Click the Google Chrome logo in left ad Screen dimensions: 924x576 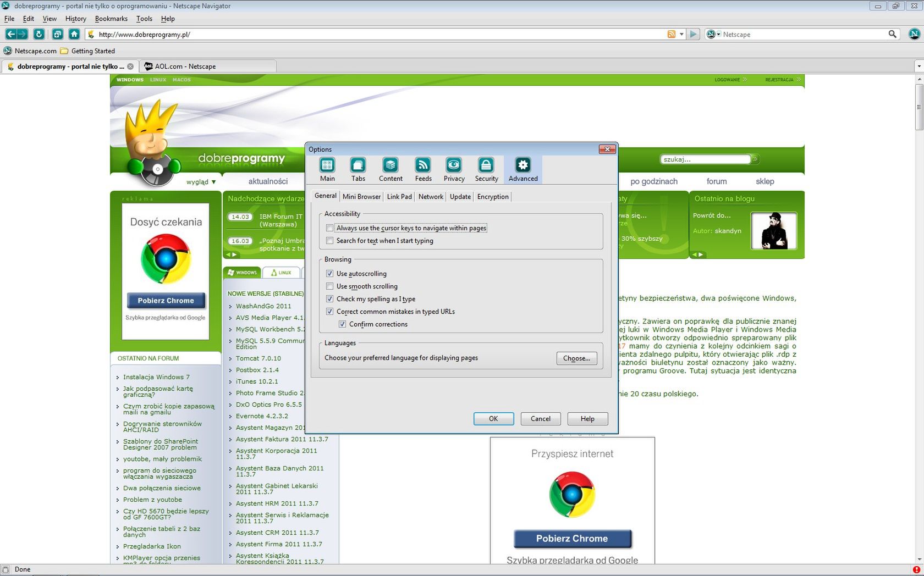point(166,258)
